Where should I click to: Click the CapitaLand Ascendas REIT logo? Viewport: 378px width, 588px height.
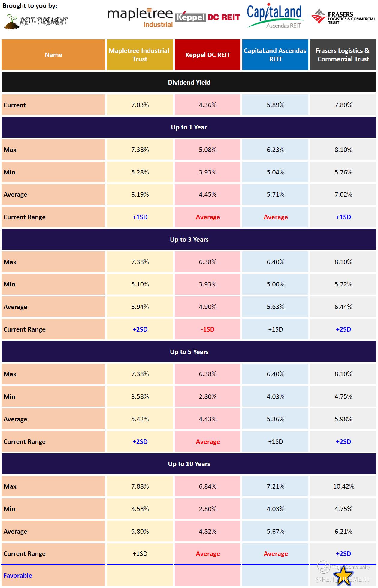tap(275, 17)
